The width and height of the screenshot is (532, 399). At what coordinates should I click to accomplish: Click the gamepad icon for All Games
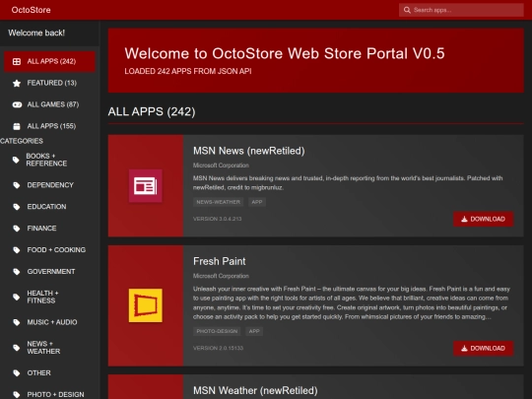(x=17, y=104)
